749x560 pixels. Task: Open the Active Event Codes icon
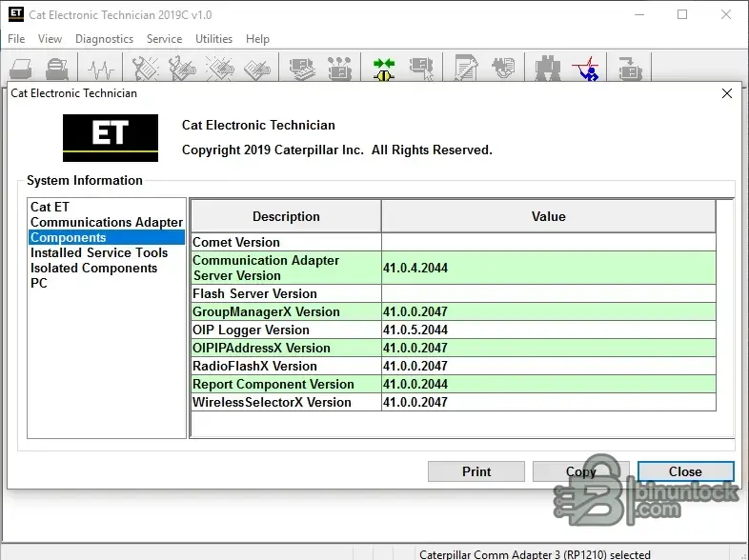pyautogui.click(x=220, y=69)
